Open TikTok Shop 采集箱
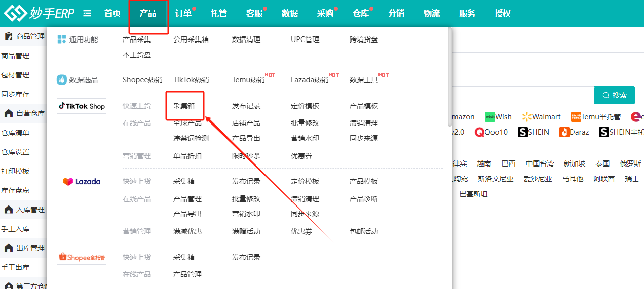 click(x=184, y=106)
